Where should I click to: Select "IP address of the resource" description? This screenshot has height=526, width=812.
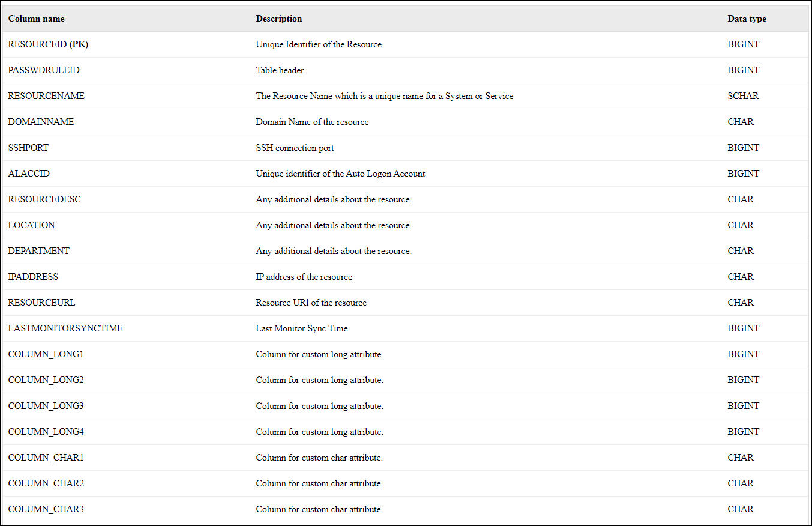[x=304, y=277]
